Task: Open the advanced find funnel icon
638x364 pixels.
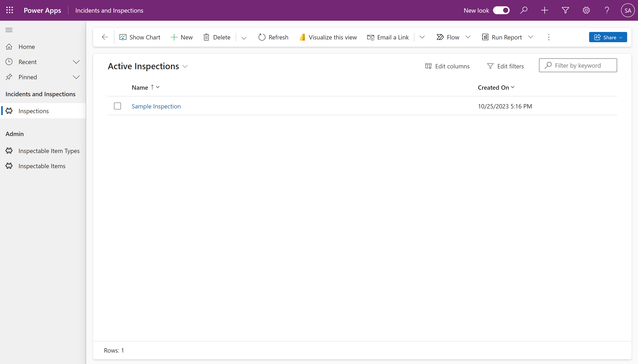Action: click(565, 10)
